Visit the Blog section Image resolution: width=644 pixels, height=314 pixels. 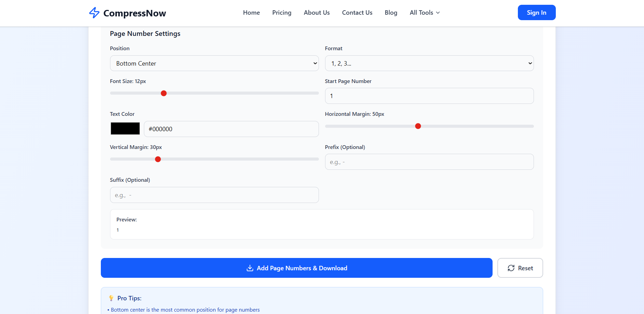[x=391, y=13]
